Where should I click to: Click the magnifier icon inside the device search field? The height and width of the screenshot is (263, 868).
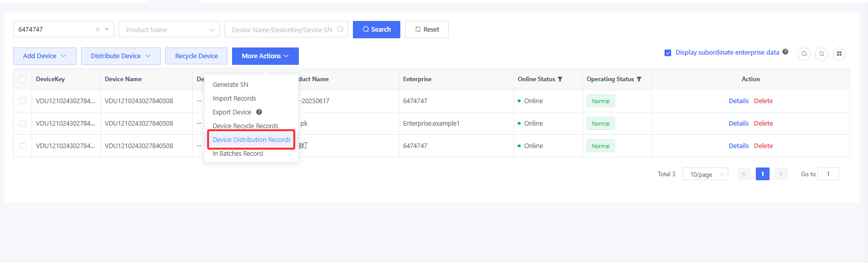click(x=340, y=30)
